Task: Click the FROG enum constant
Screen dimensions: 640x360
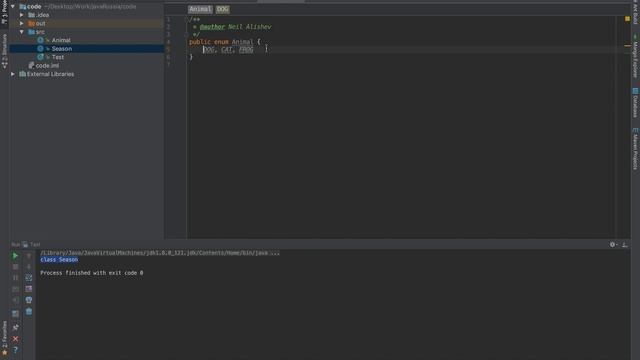Action: [x=246, y=50]
